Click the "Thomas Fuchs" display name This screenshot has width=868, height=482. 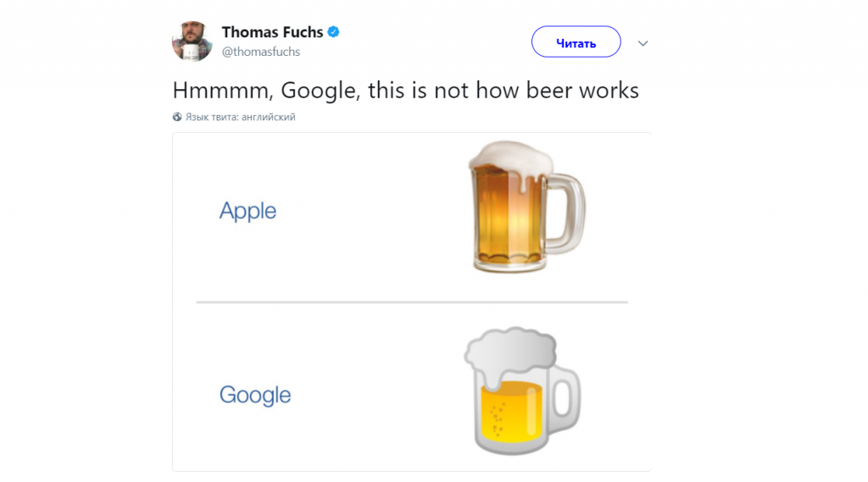coord(272,32)
